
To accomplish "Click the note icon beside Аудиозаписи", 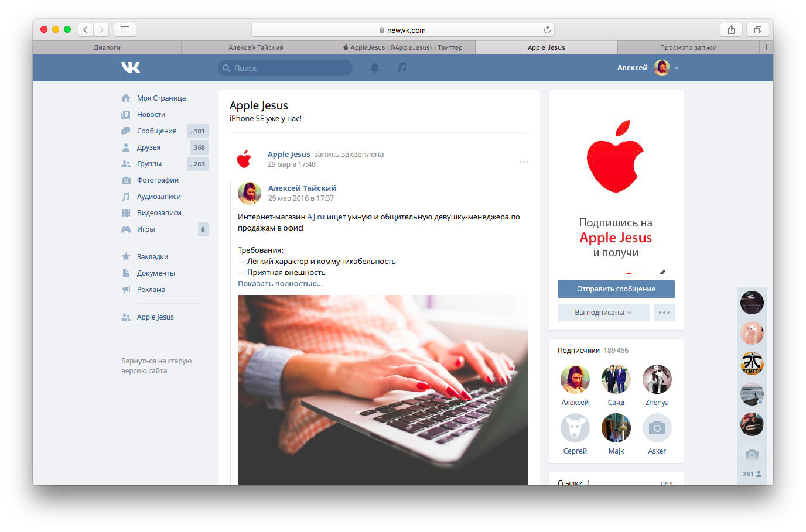I will click(126, 196).
